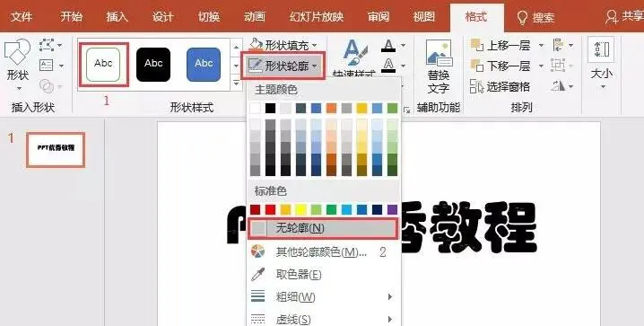Pick black theme color swatch

point(270,108)
